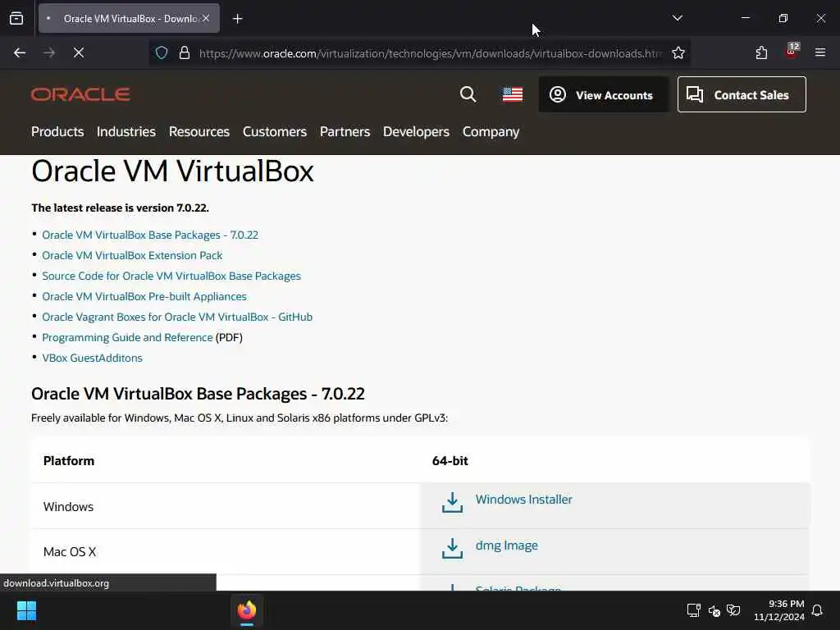Open Oracle VM VirtualBox Base Packages - 7.0.22 link

coord(150,235)
